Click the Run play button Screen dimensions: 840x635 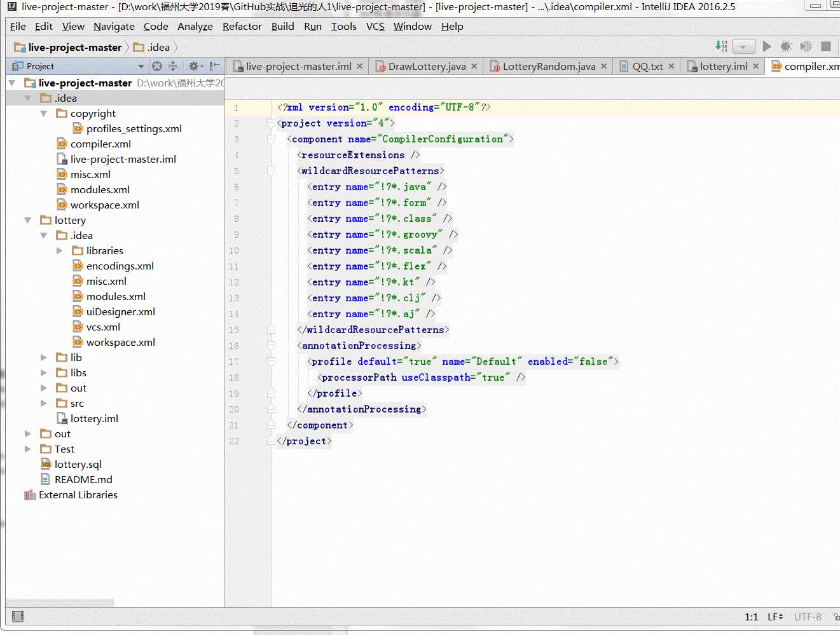(767, 46)
